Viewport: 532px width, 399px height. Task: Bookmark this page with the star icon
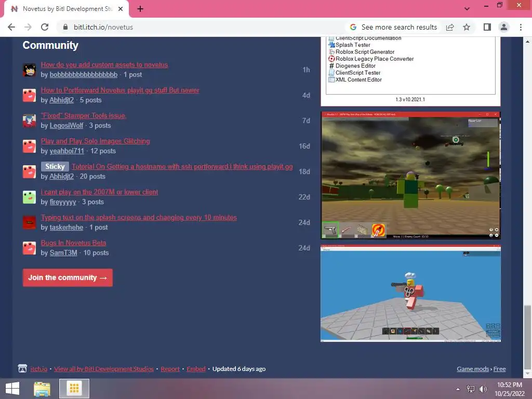pos(467,27)
